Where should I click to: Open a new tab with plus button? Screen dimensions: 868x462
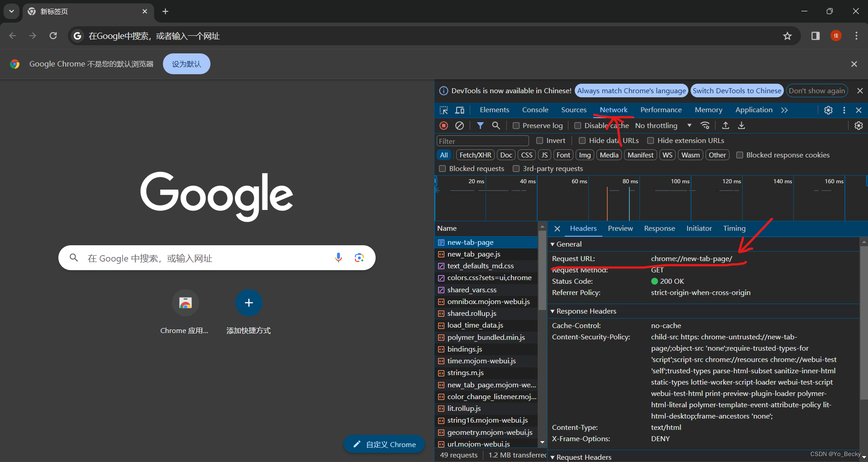[165, 11]
